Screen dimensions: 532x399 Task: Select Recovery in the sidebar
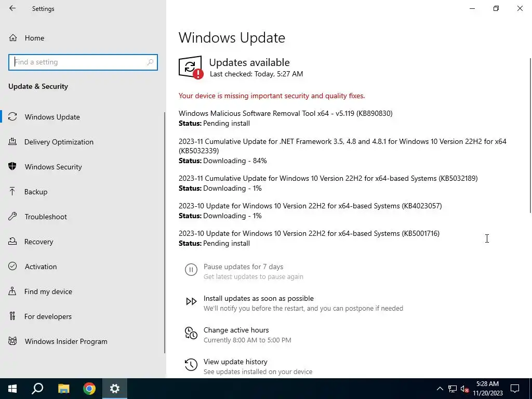click(83, 242)
